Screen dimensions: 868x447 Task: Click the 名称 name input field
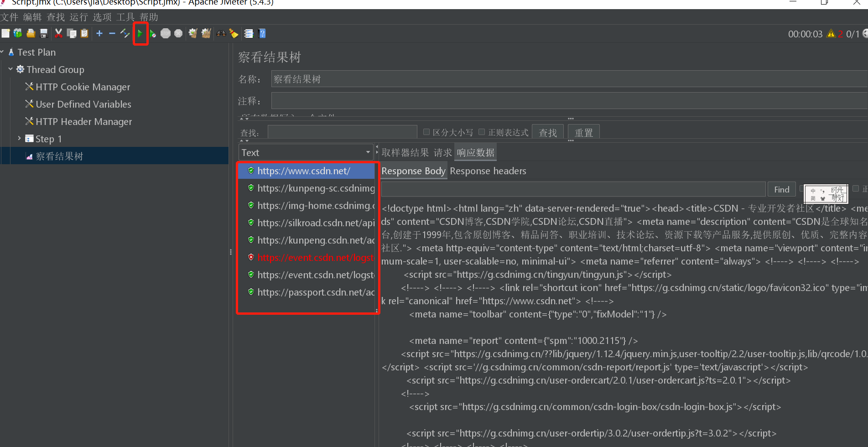tap(569, 79)
